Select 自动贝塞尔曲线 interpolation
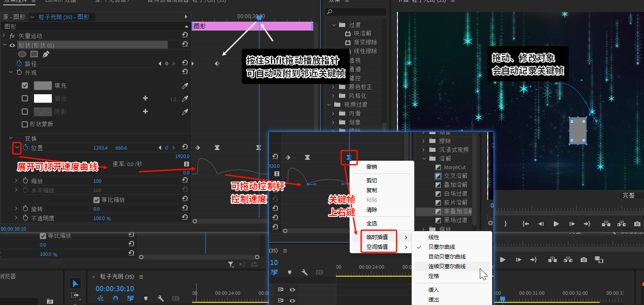The image size is (644, 305). tap(447, 257)
